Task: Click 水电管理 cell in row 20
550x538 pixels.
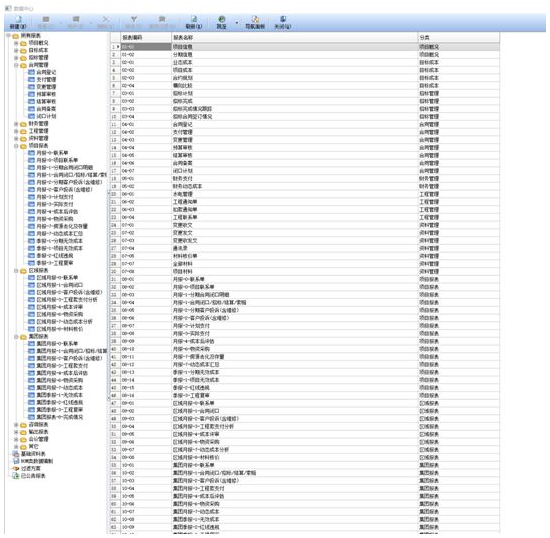Action: click(295, 194)
